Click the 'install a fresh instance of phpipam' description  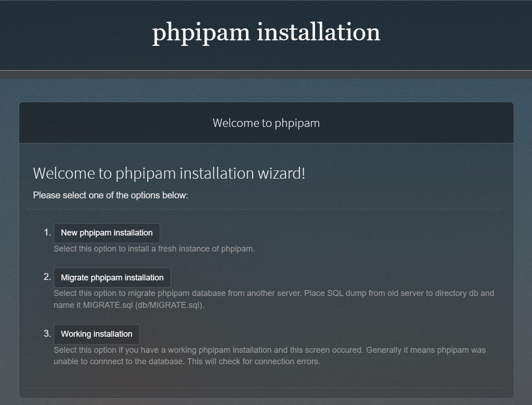pos(191,249)
